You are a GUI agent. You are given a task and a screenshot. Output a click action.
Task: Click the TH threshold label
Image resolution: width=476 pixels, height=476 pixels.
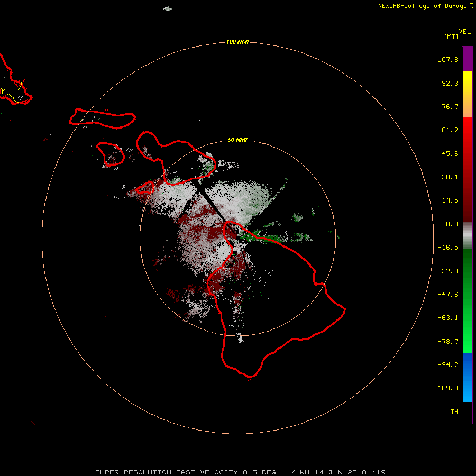(454, 411)
